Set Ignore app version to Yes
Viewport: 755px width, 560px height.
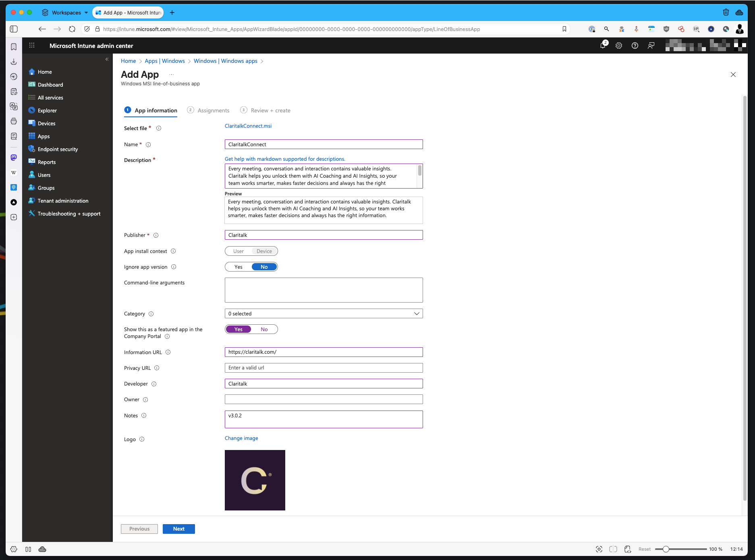pos(239,267)
